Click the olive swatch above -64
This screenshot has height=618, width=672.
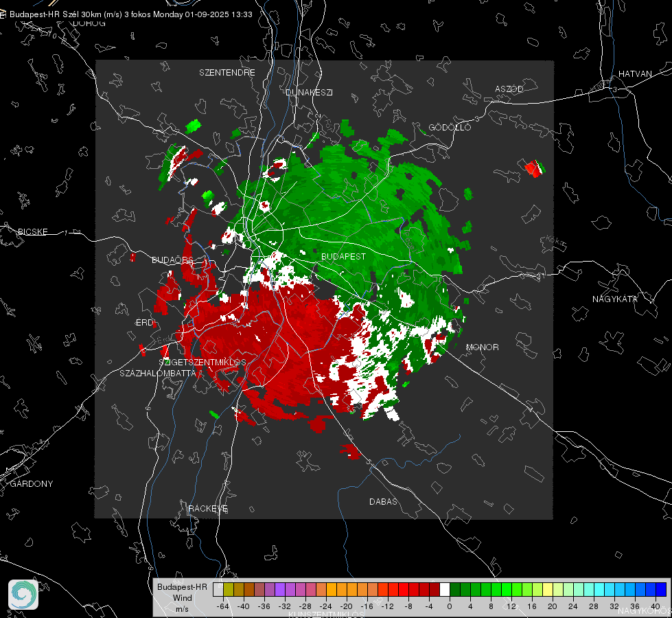(x=229, y=590)
